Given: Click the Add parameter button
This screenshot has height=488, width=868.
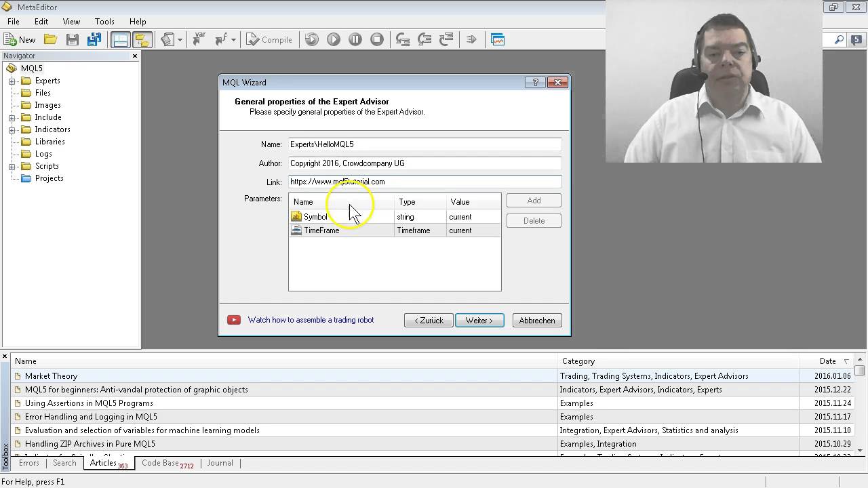Looking at the screenshot, I should click(534, 201).
